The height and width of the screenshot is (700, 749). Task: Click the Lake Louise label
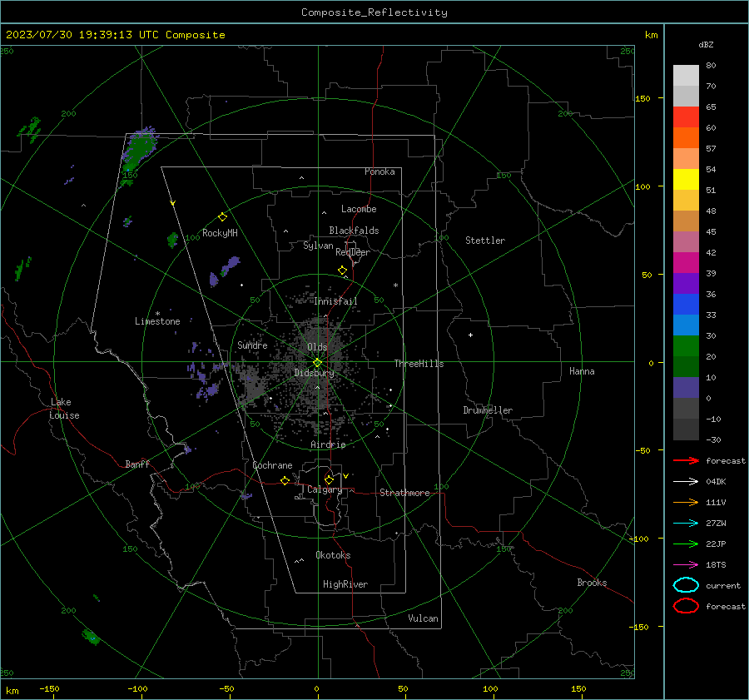point(64,409)
